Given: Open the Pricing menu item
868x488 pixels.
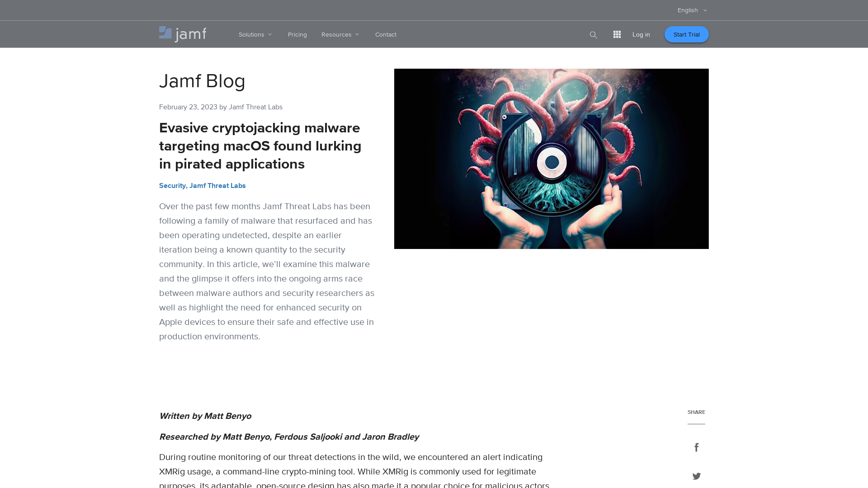Looking at the screenshot, I should pos(297,34).
